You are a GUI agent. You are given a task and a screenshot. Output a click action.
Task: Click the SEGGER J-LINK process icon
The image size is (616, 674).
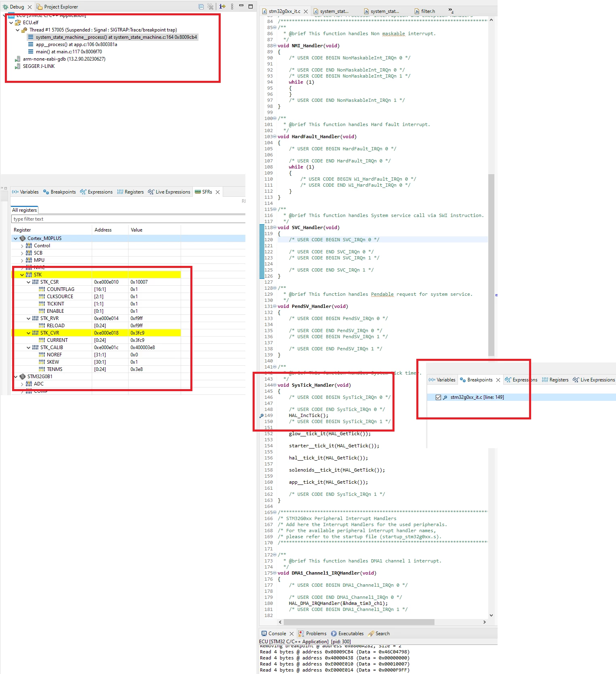coord(17,66)
